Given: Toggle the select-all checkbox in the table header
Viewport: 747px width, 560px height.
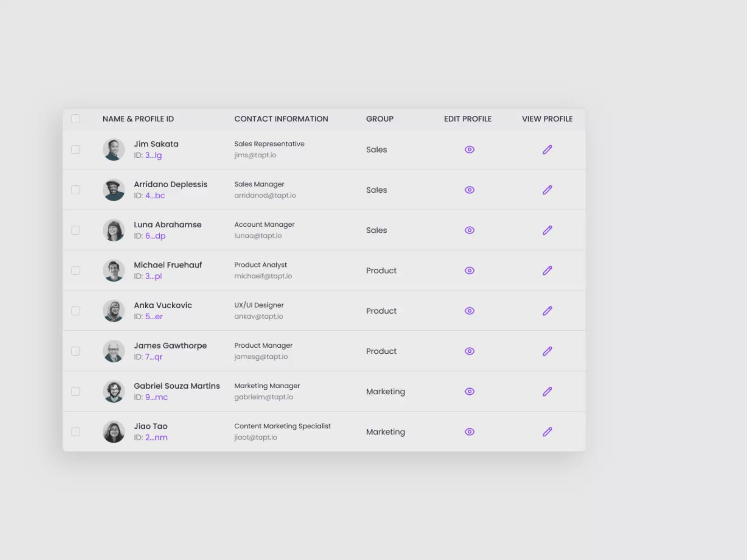Looking at the screenshot, I should [x=76, y=119].
